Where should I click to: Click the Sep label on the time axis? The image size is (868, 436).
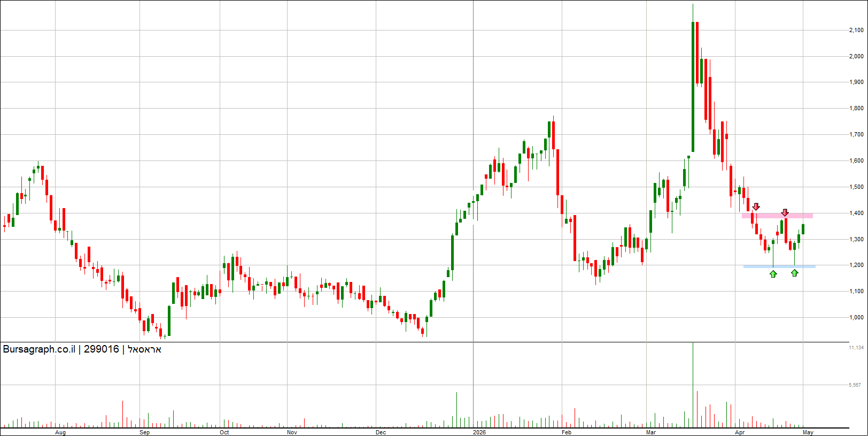coord(145,432)
